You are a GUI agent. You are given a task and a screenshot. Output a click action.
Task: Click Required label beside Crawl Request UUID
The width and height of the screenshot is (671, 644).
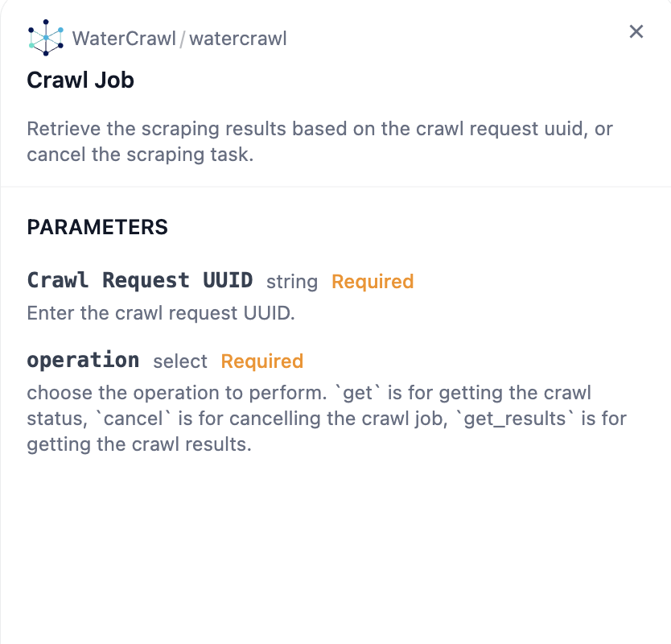pyautogui.click(x=373, y=282)
